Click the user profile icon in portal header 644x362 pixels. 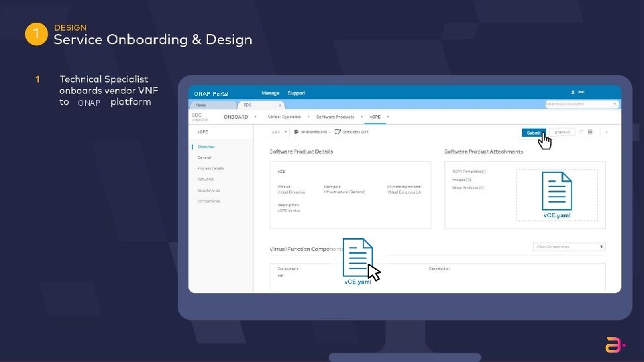[572, 93]
